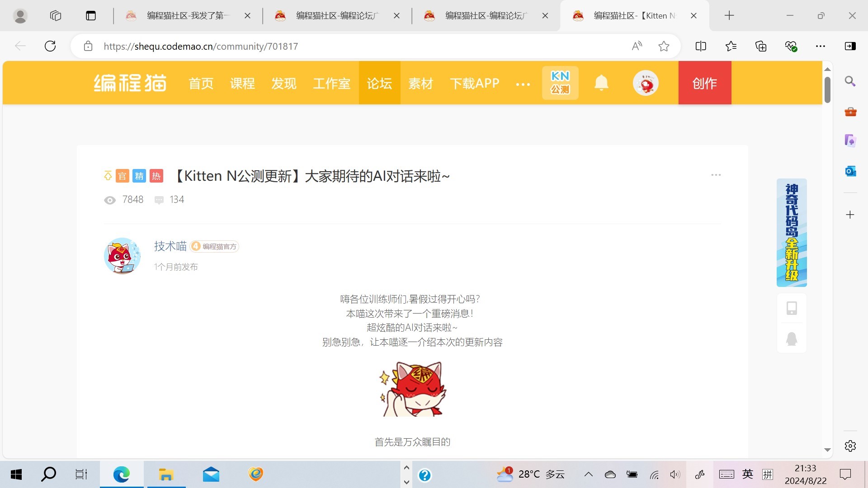Image resolution: width=868 pixels, height=488 pixels.
Task: Click the QQ floating icon
Action: (792, 338)
